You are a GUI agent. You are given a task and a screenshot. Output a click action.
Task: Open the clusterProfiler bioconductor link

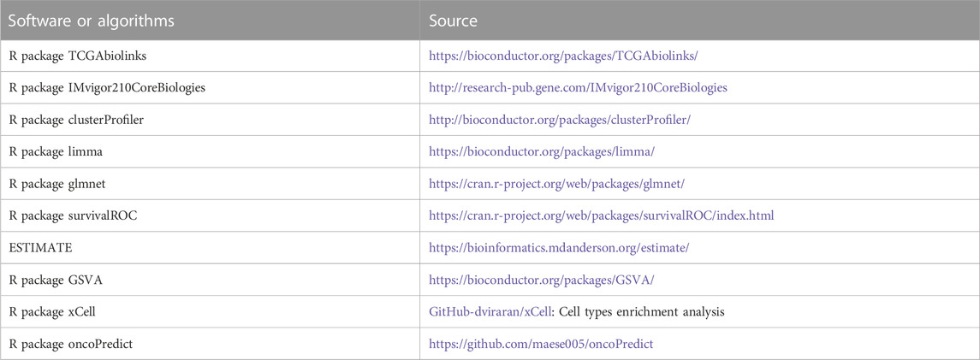click(x=559, y=119)
